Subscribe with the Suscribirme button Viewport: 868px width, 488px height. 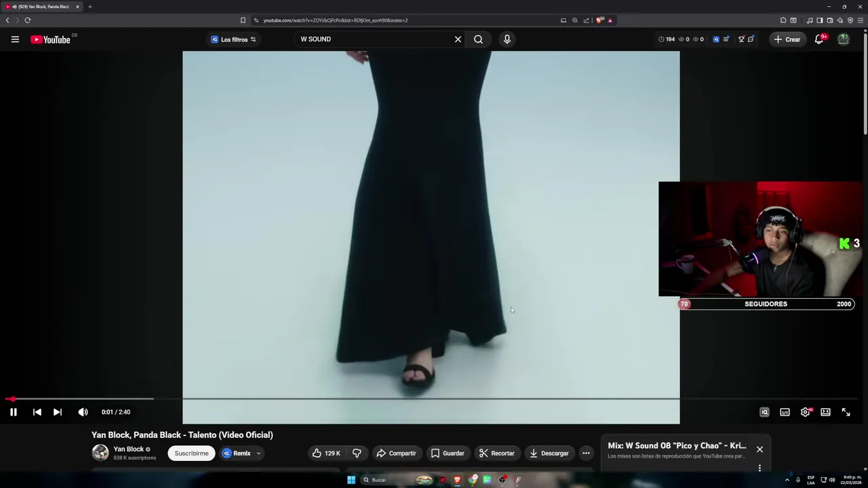pos(191,453)
